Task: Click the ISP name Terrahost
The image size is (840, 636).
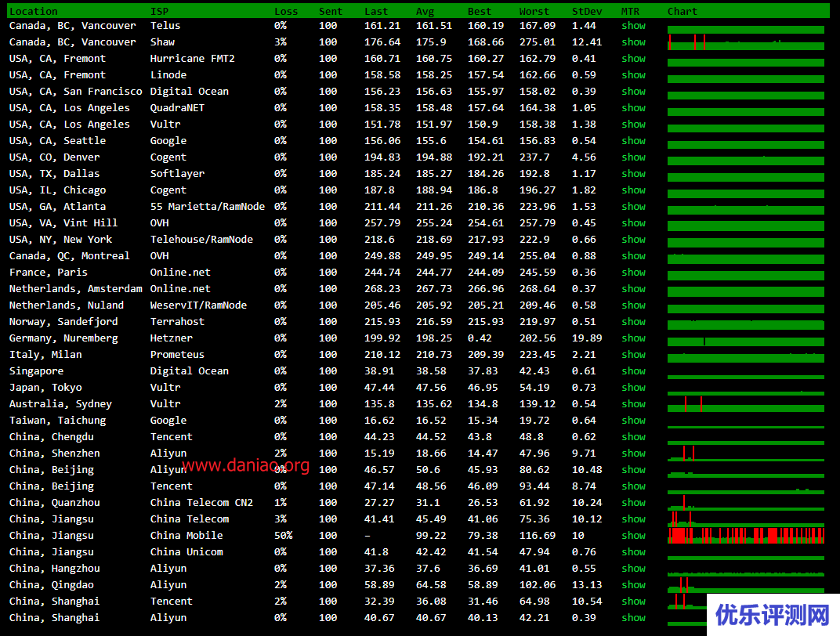Action: tap(177, 322)
